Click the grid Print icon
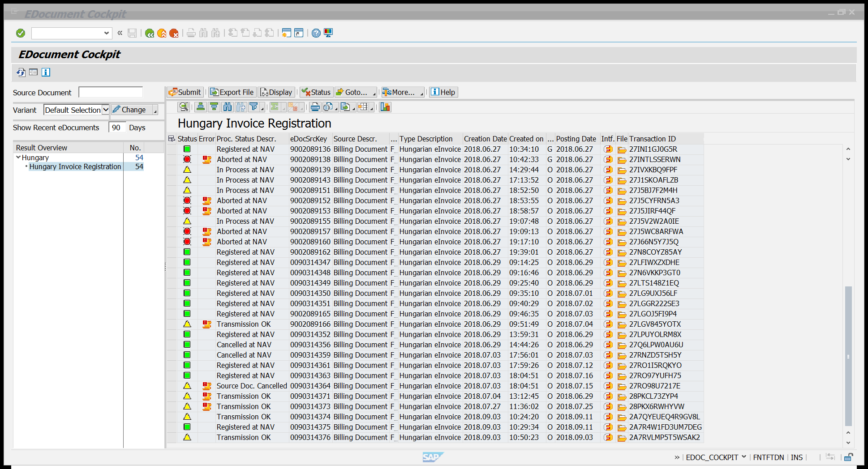Viewport: 868px width, 469px height. 315,107
